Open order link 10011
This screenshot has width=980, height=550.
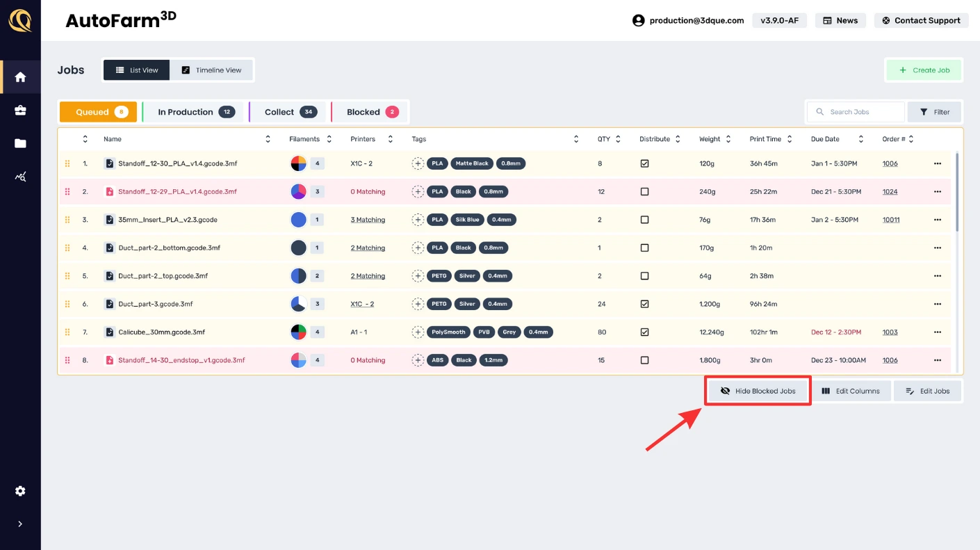click(x=891, y=220)
